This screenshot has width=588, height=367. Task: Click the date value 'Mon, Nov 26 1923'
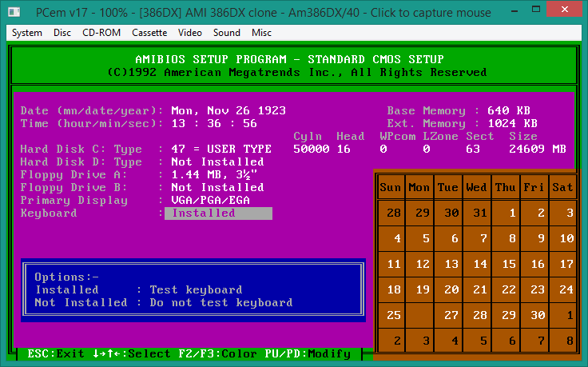pos(228,110)
